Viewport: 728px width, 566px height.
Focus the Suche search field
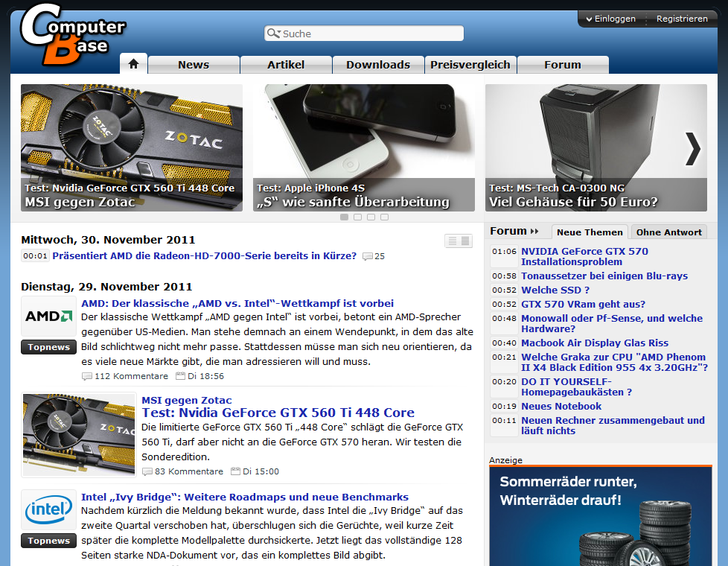coord(364,34)
